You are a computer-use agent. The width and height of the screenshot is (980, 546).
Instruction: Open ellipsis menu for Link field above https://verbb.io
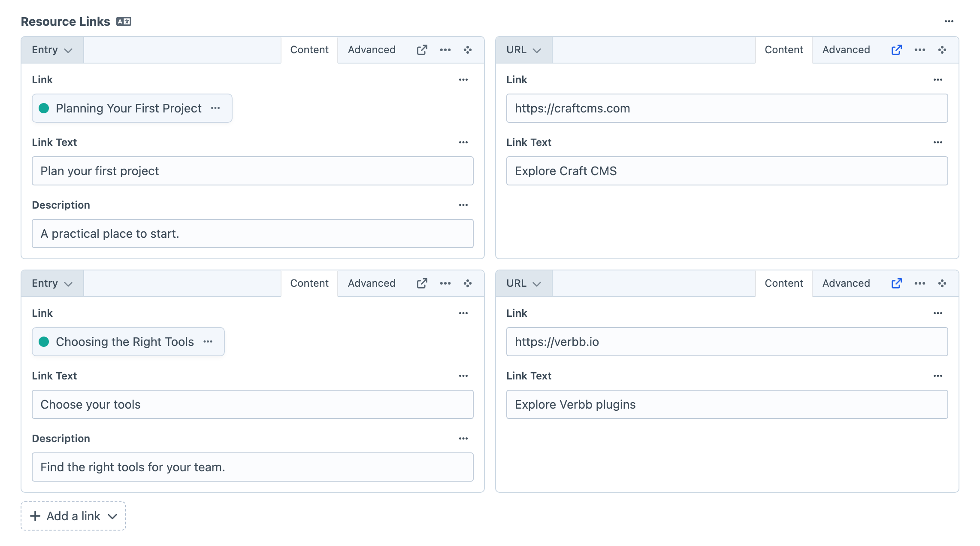(938, 313)
